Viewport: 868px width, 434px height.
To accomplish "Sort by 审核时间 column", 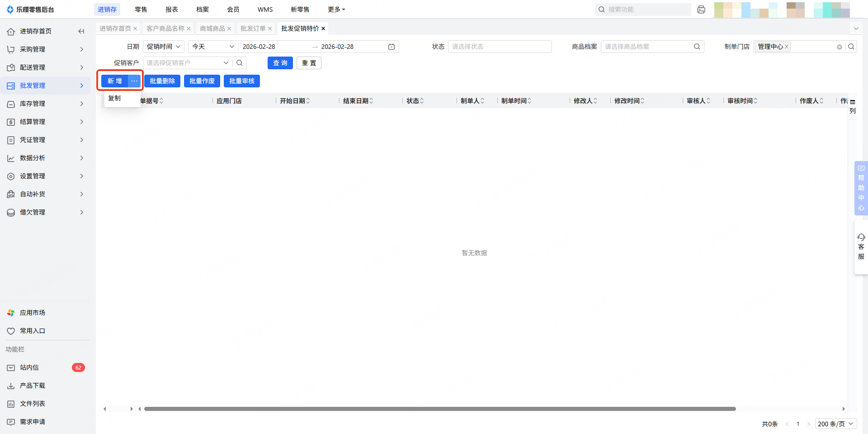I will coord(755,101).
